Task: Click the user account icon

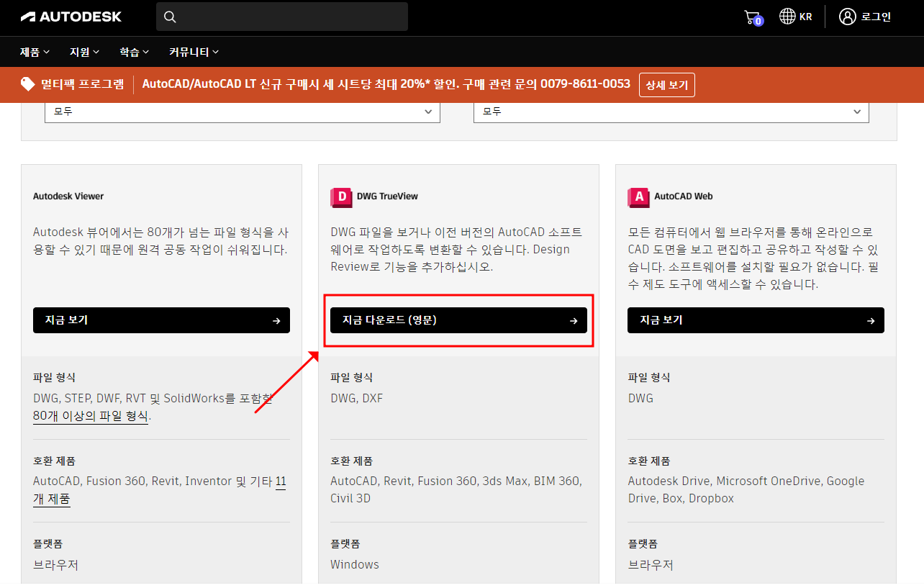Action: click(x=847, y=17)
